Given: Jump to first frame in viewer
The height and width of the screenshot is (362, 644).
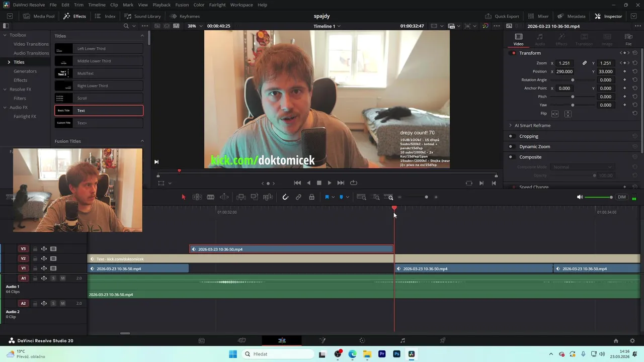Looking at the screenshot, I should pos(297,183).
